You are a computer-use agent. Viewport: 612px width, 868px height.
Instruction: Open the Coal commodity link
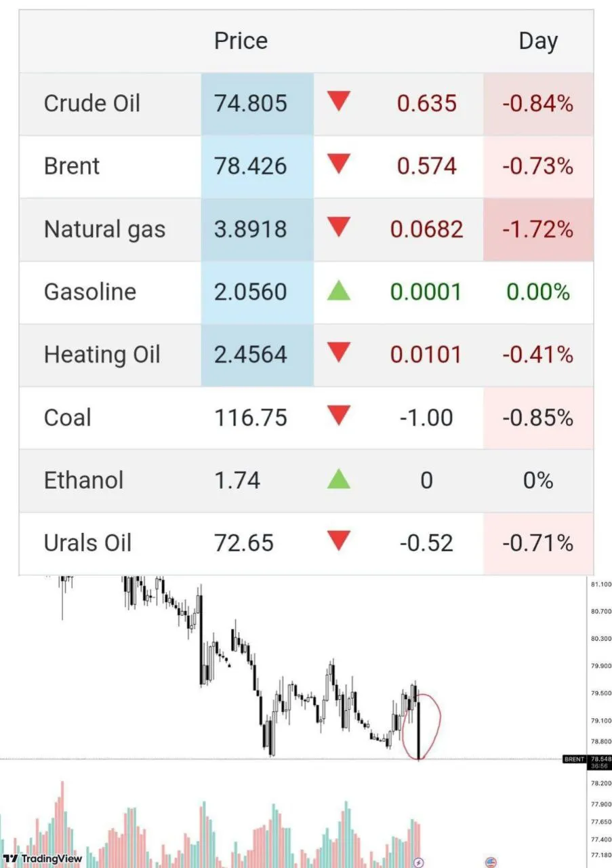pyautogui.click(x=67, y=417)
